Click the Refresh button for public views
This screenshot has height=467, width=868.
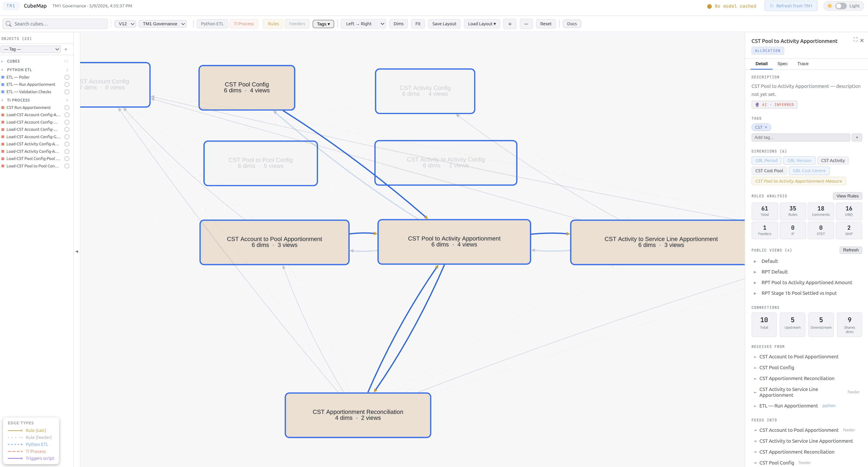[x=851, y=250]
